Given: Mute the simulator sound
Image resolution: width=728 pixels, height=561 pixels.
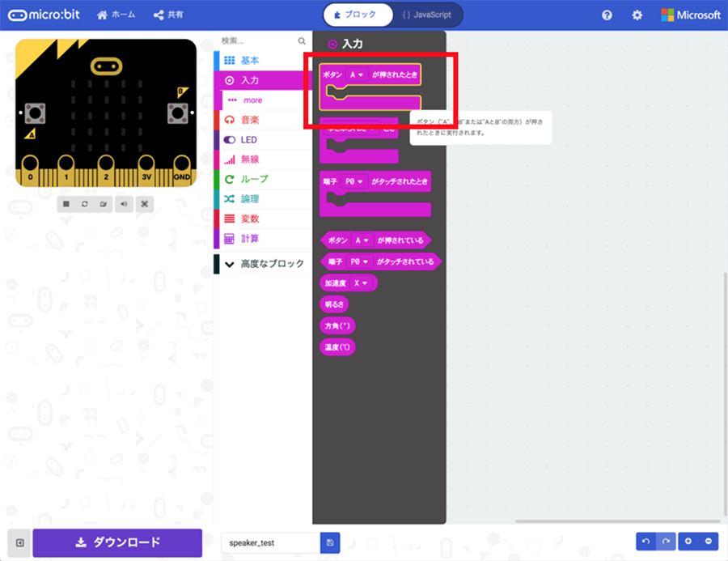Looking at the screenshot, I should point(124,204).
